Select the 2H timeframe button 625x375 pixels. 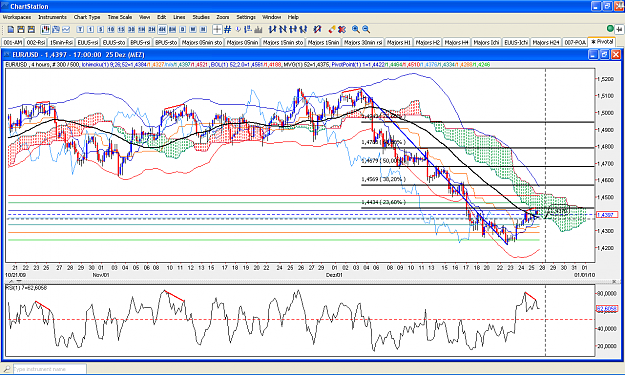[x=152, y=29]
